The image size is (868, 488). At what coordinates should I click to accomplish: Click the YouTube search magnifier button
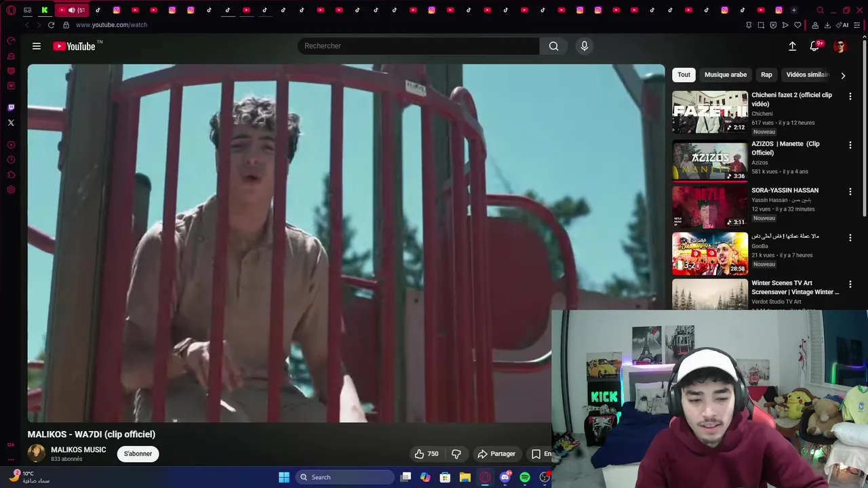tap(553, 46)
